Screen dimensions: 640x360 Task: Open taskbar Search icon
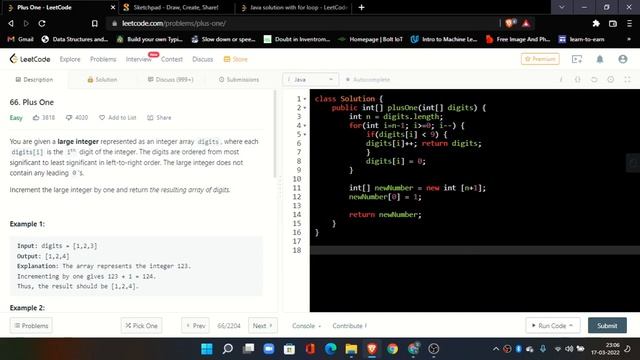pos(227,349)
